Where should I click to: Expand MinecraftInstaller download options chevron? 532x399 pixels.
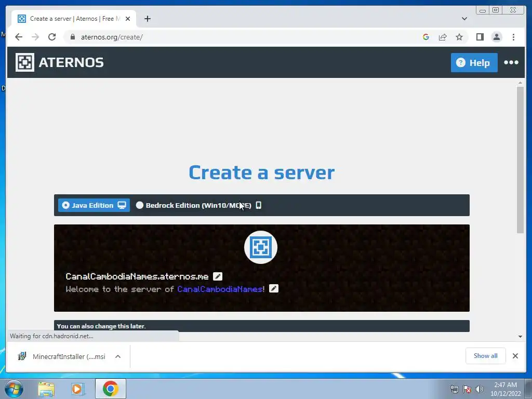tap(118, 356)
